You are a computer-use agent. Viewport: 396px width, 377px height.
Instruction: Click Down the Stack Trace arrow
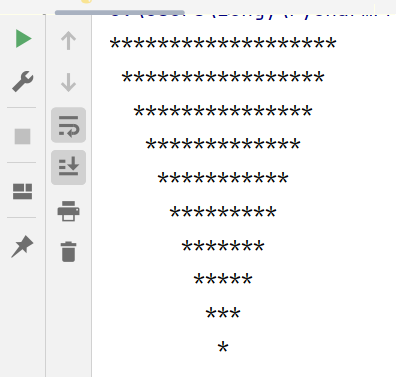pos(68,83)
